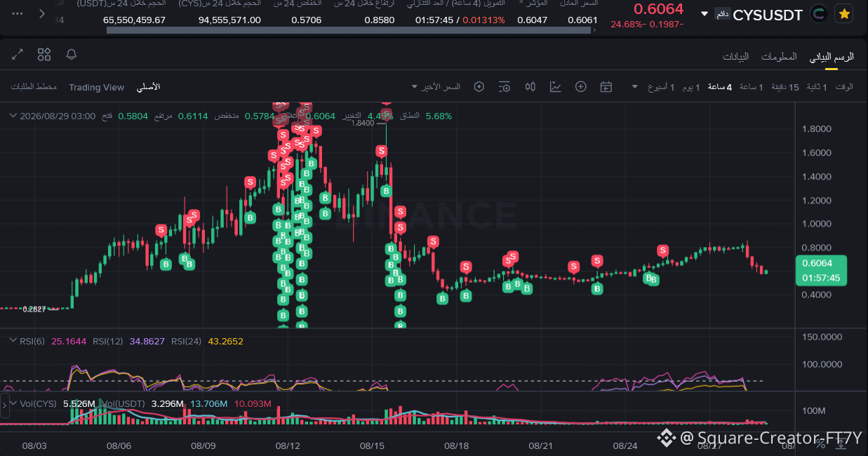Collapse the OHLC info row chevron
Image resolution: width=868 pixels, height=456 pixels.
(x=12, y=116)
